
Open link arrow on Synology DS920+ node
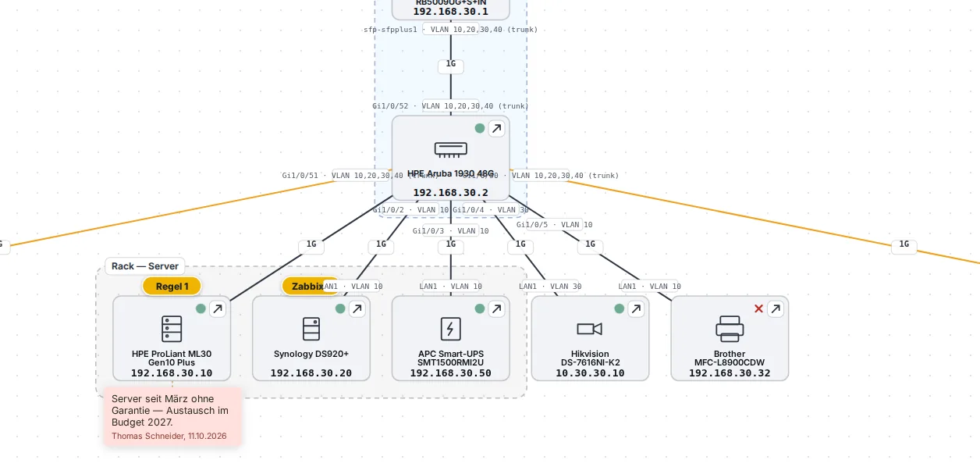(357, 308)
